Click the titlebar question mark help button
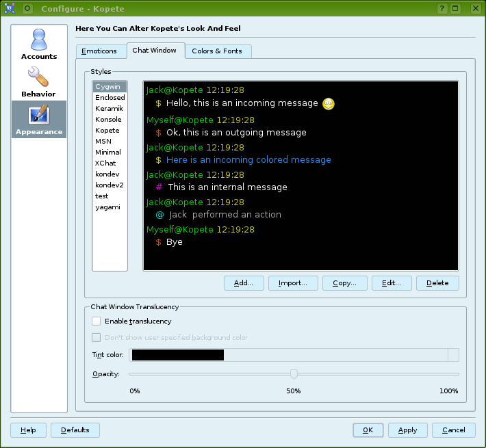Image resolution: width=486 pixels, height=448 pixels. tap(442, 8)
